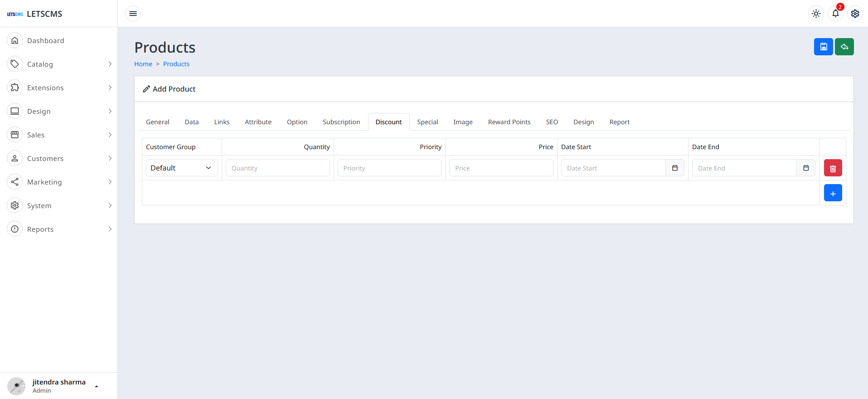The image size is (868, 399).
Task: Toggle the light/dark theme sun icon
Action: [x=816, y=14]
